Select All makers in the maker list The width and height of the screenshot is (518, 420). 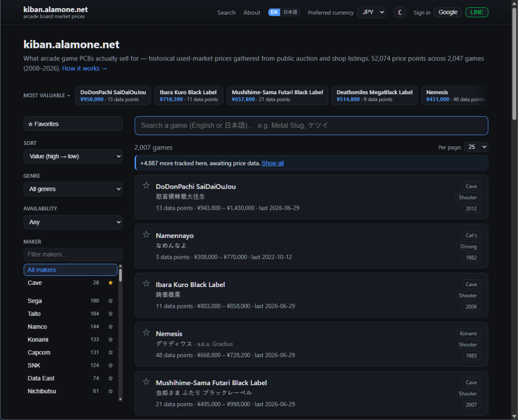pyautogui.click(x=70, y=270)
